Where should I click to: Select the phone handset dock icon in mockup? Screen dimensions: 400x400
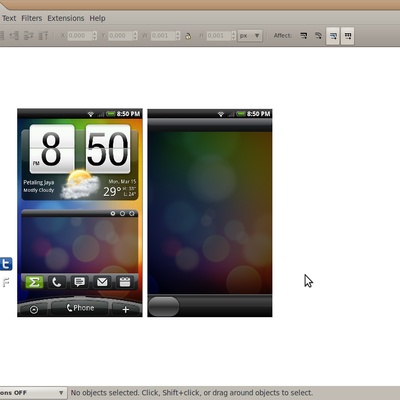tap(57, 282)
